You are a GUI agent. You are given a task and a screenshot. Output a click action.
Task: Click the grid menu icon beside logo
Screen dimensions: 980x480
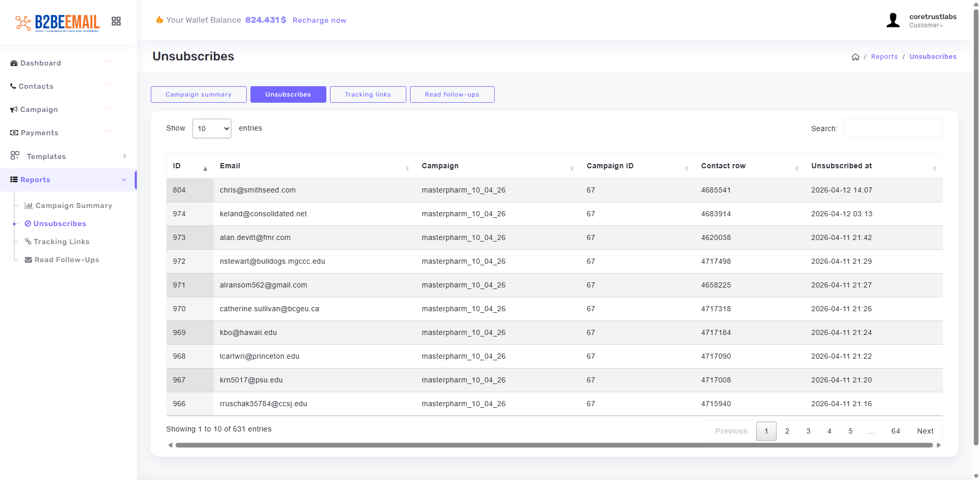(116, 21)
